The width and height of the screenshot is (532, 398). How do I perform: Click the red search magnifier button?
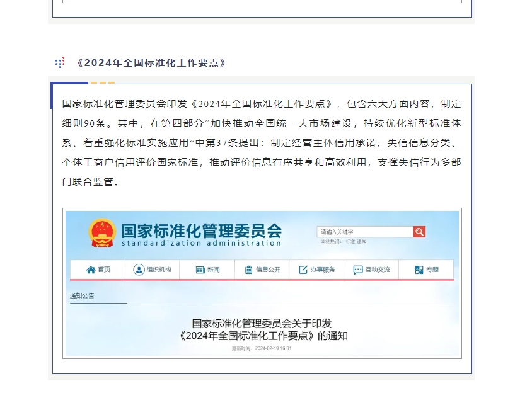(x=419, y=232)
